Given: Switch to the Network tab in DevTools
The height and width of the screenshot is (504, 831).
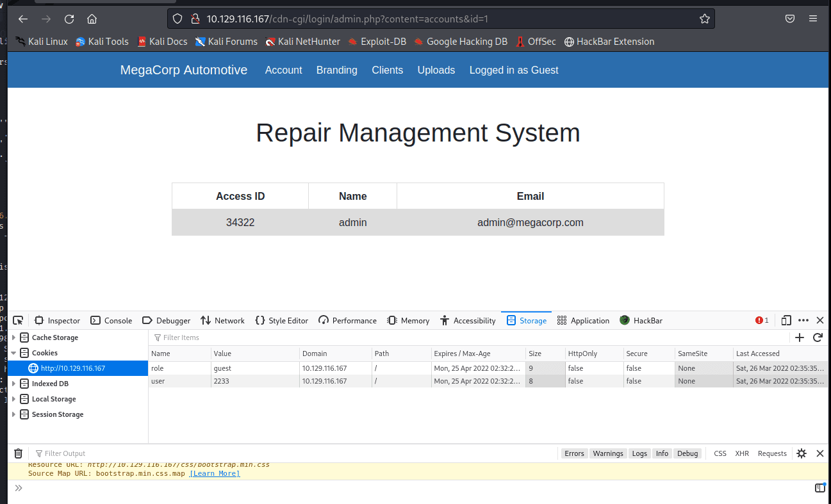Looking at the screenshot, I should pyautogui.click(x=222, y=320).
